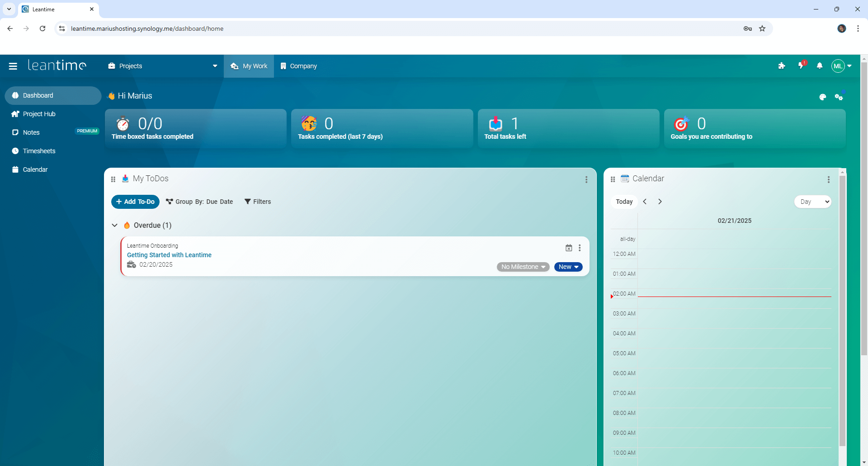Open Notes in sidebar
This screenshot has width=868, height=466.
pyautogui.click(x=31, y=132)
